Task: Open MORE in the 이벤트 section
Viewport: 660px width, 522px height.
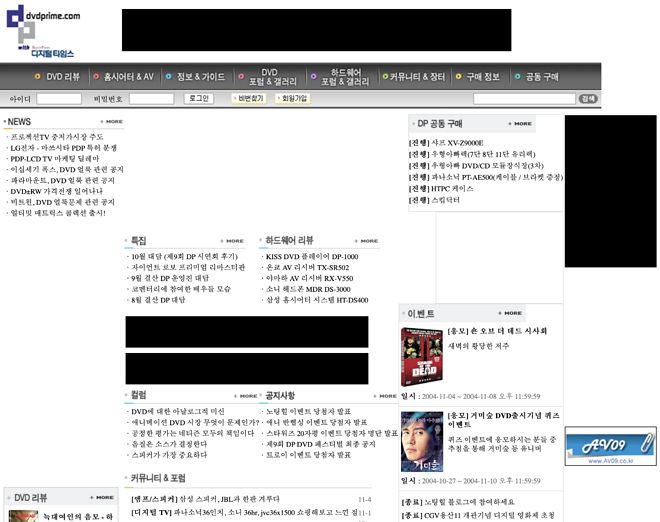Action: click(x=510, y=313)
